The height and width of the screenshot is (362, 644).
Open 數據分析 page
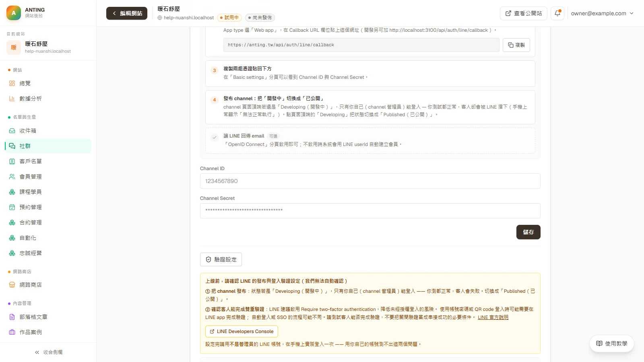pyautogui.click(x=48, y=99)
